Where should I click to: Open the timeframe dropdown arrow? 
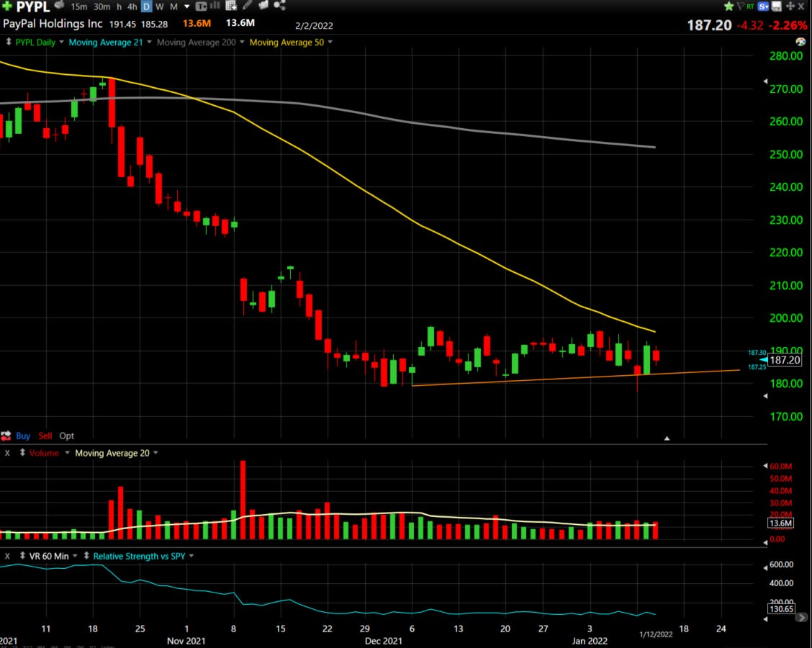point(187,6)
